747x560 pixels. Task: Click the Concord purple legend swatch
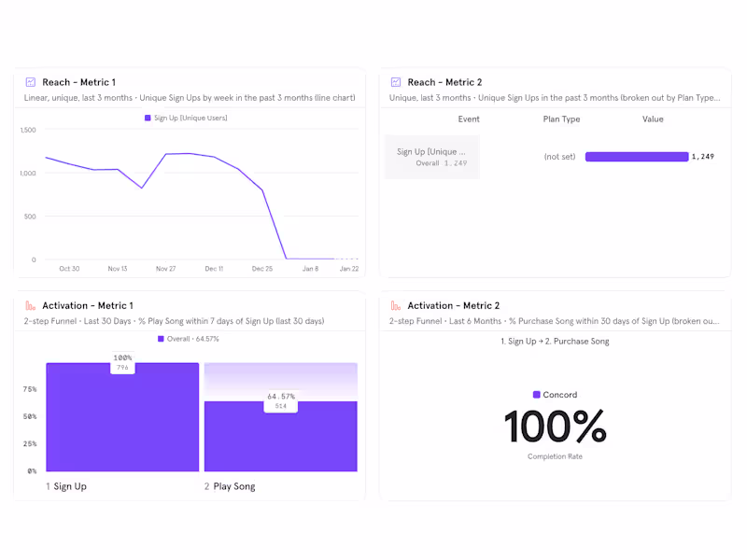pos(536,395)
